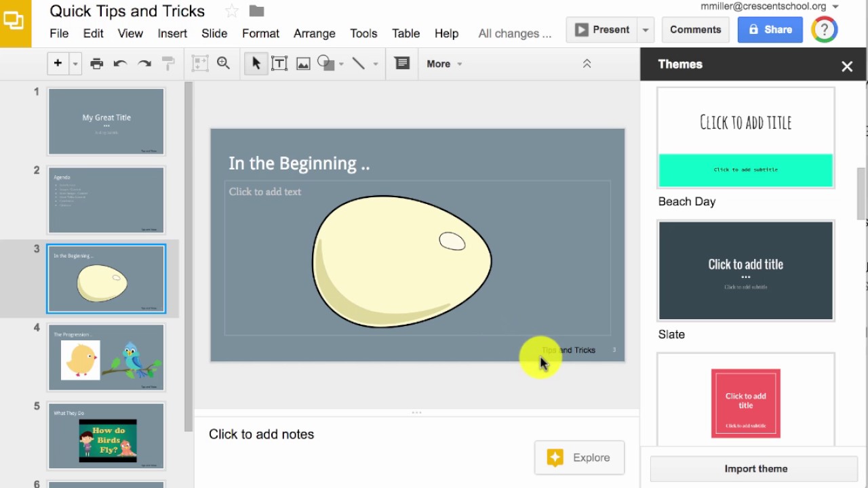868x488 pixels.
Task: Select the Paint format tool
Action: point(168,64)
